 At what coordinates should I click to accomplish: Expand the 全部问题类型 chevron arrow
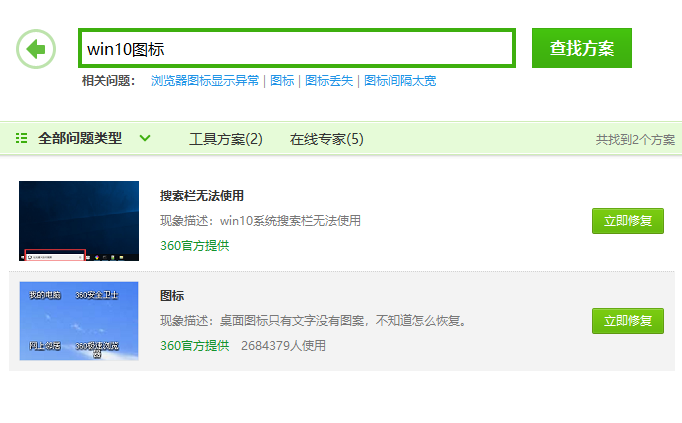[145, 138]
